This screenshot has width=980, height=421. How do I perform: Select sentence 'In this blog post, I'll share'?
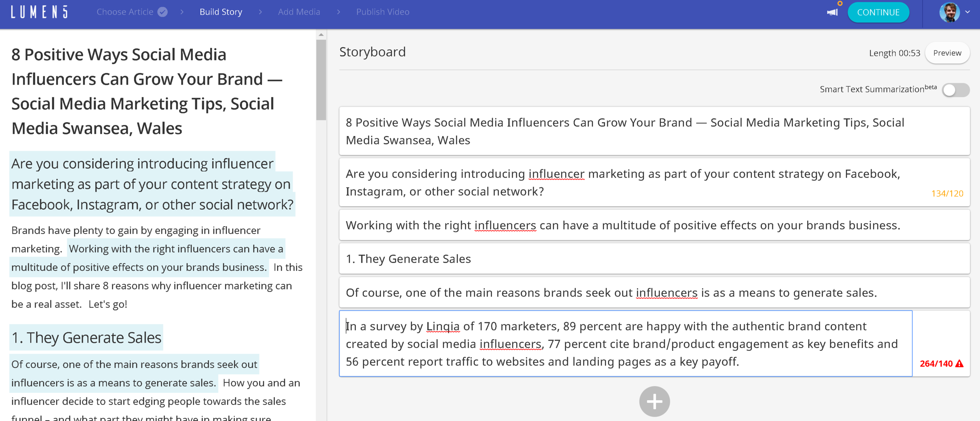pos(157,286)
